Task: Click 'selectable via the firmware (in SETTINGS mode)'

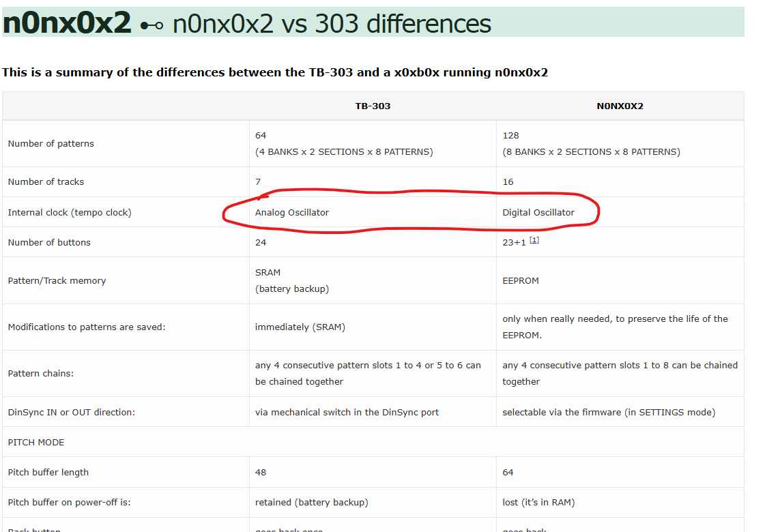Action: pos(609,412)
